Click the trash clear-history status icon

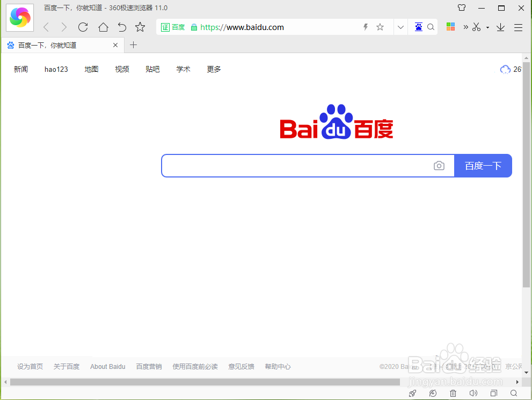pyautogui.click(x=453, y=393)
